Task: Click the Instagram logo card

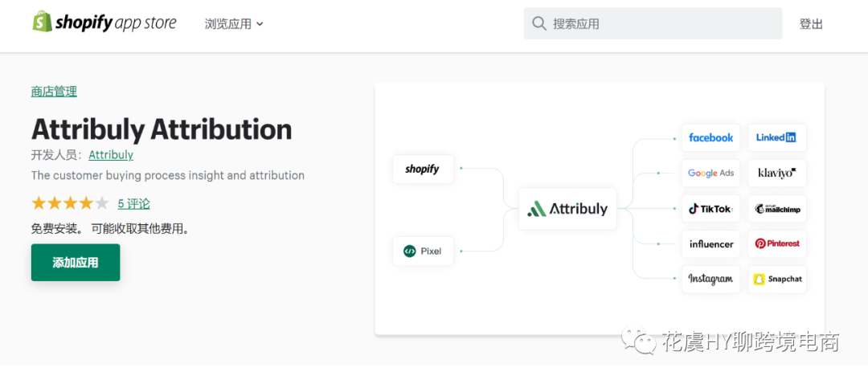Action: click(x=710, y=280)
